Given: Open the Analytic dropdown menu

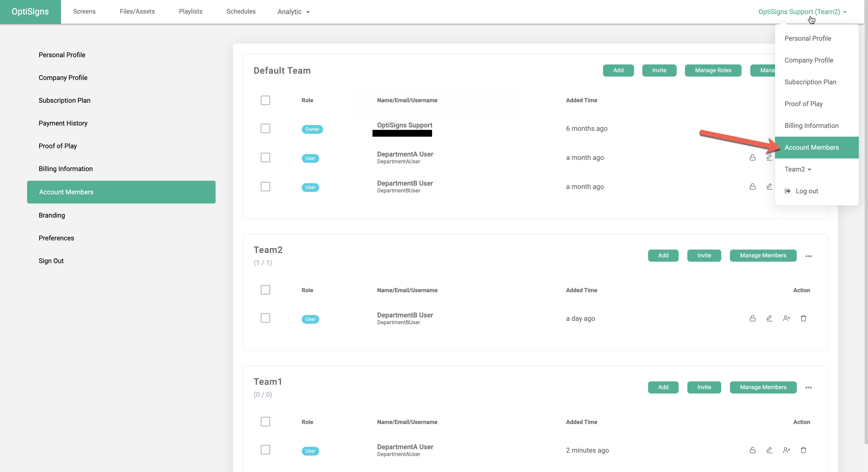Looking at the screenshot, I should (x=293, y=11).
